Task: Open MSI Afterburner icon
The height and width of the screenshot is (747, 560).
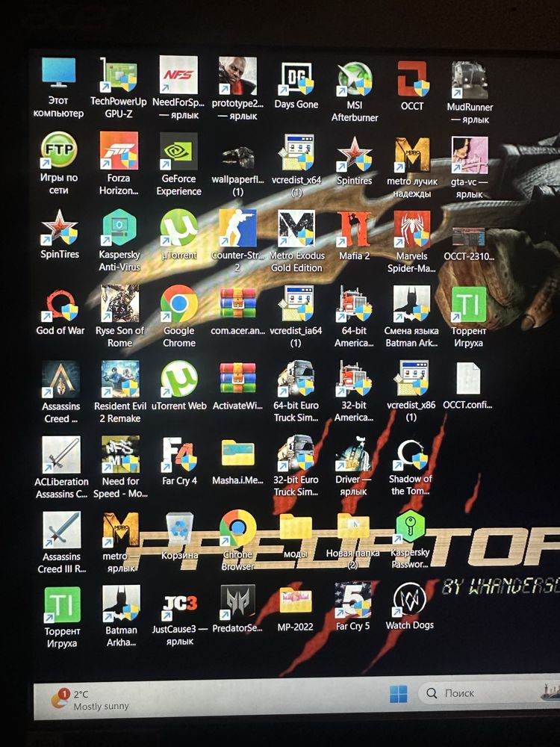Action: pos(355,79)
